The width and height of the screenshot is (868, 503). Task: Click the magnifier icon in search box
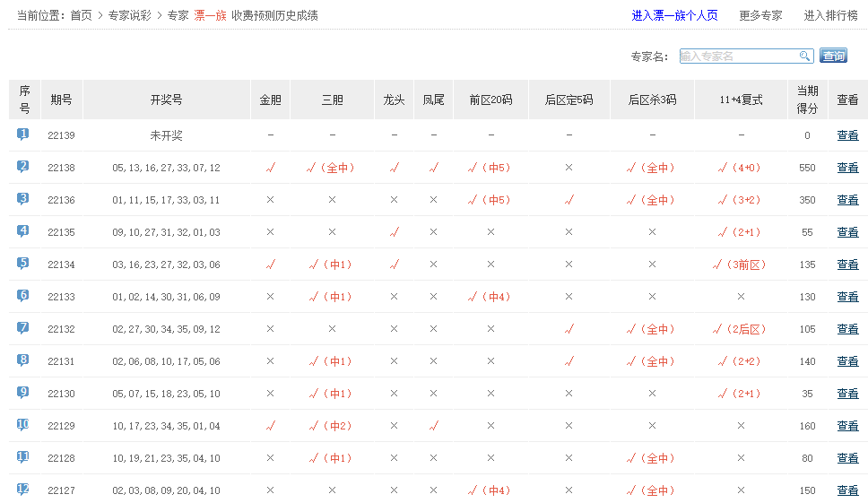click(804, 56)
